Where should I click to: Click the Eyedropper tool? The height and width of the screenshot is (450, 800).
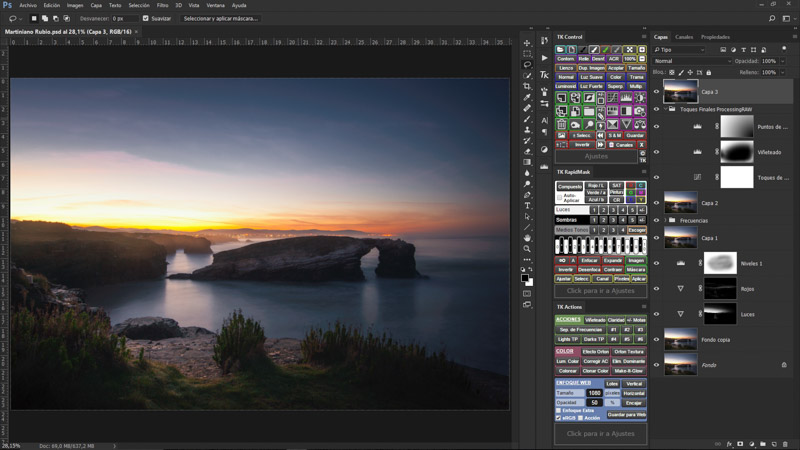[x=527, y=98]
